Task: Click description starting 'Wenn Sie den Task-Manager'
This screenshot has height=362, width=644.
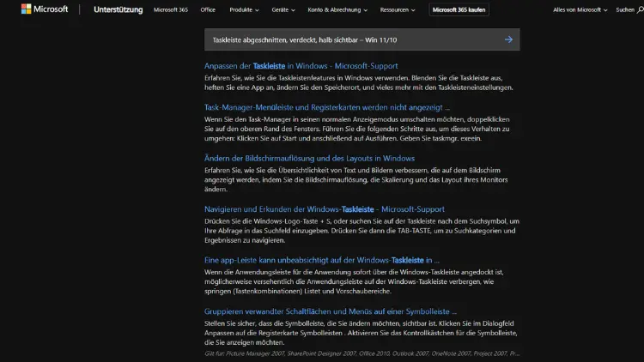Action: pyautogui.click(x=357, y=129)
